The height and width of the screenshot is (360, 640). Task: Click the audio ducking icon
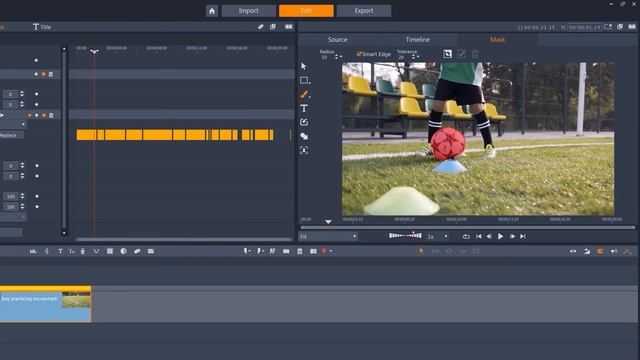[96, 251]
